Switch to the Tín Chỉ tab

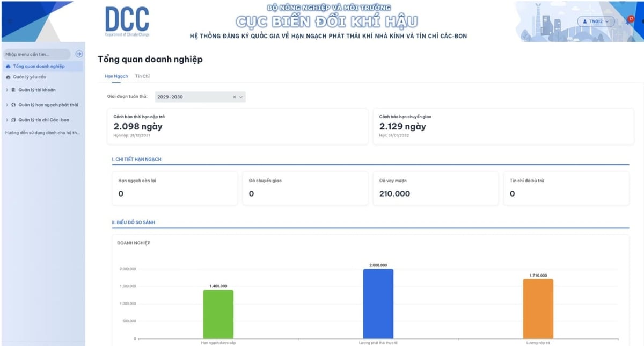click(142, 76)
